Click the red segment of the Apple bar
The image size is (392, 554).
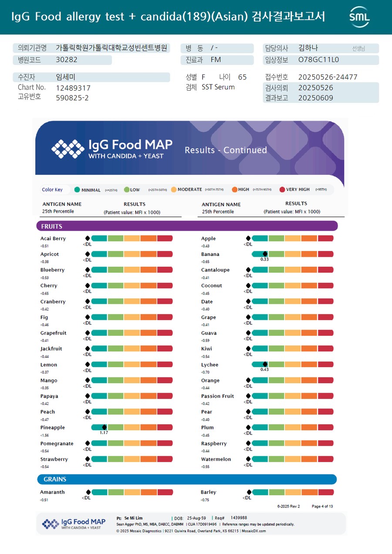click(x=325, y=238)
